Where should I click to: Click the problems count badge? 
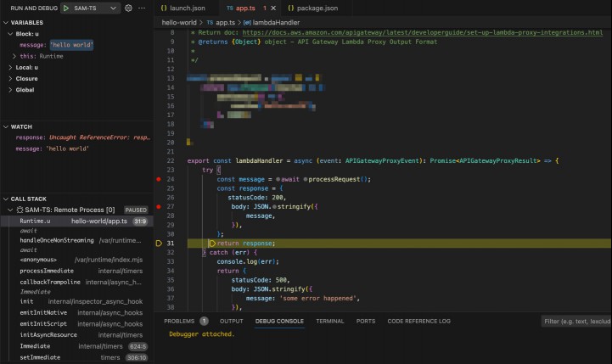[x=204, y=321]
